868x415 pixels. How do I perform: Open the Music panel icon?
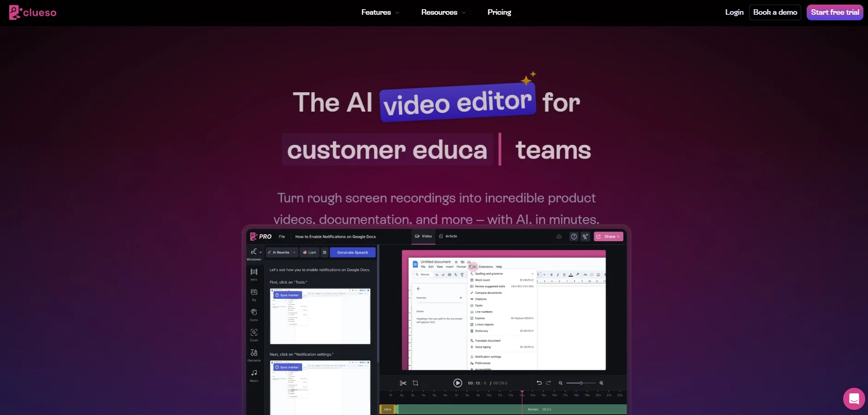pyautogui.click(x=254, y=373)
